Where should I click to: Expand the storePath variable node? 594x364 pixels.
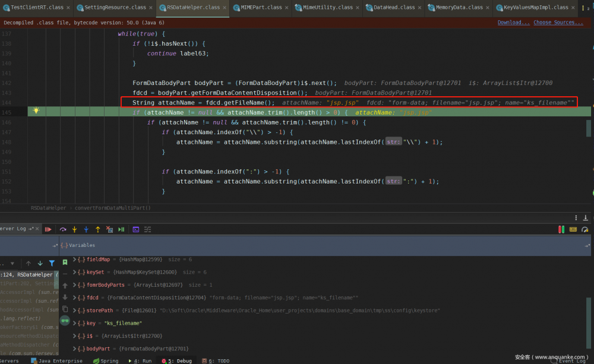point(74,310)
